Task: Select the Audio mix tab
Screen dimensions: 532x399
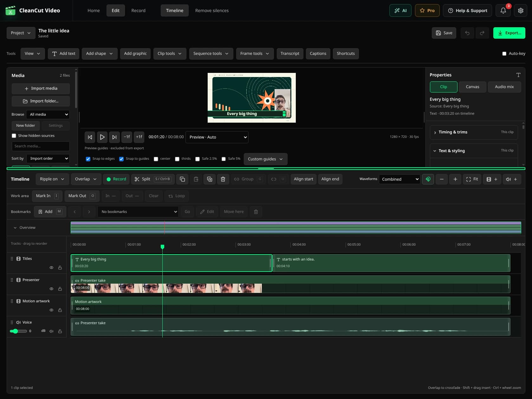Action: [x=504, y=87]
